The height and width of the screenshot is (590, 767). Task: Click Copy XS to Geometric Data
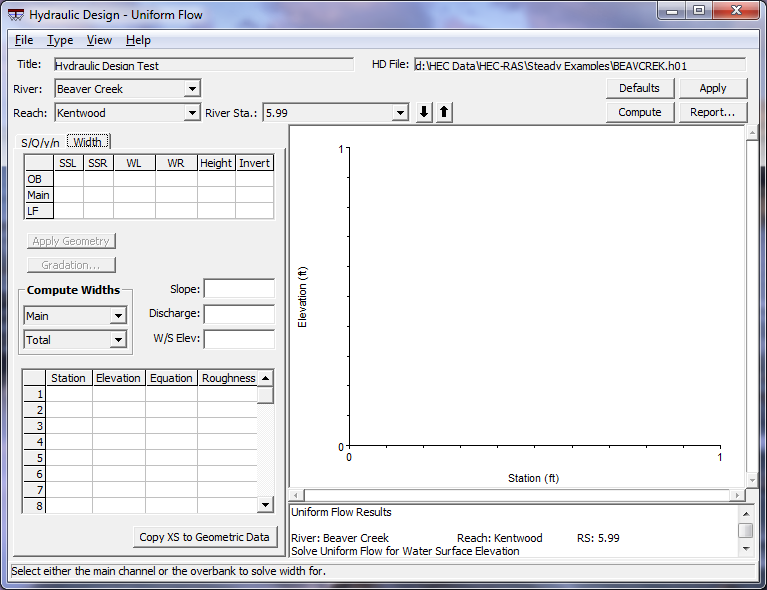click(x=205, y=537)
